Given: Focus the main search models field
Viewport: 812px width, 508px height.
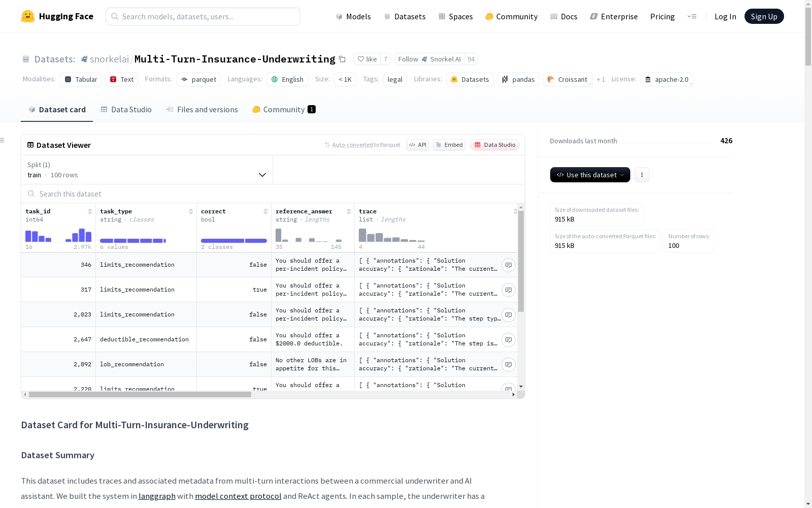Looking at the screenshot, I should tap(203, 16).
